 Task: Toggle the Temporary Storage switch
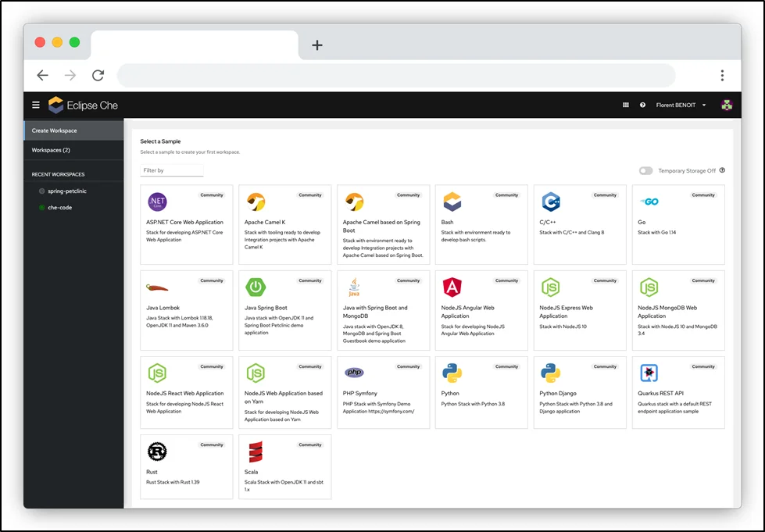click(x=645, y=170)
